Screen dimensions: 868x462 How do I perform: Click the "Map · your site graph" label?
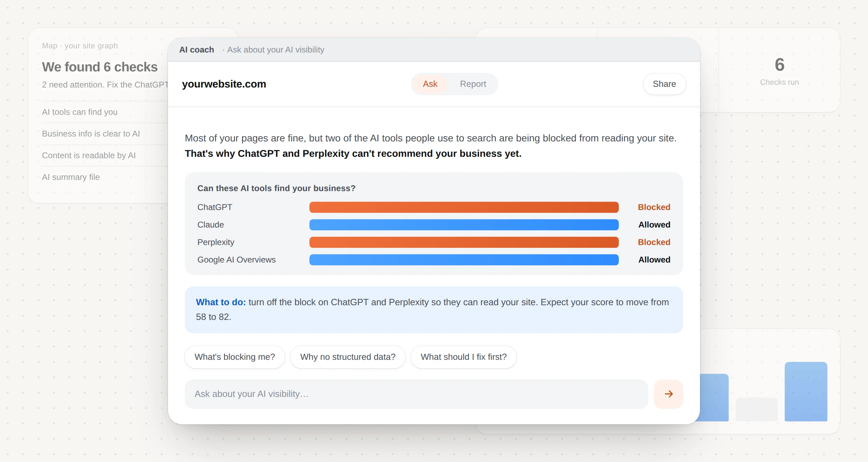80,46
